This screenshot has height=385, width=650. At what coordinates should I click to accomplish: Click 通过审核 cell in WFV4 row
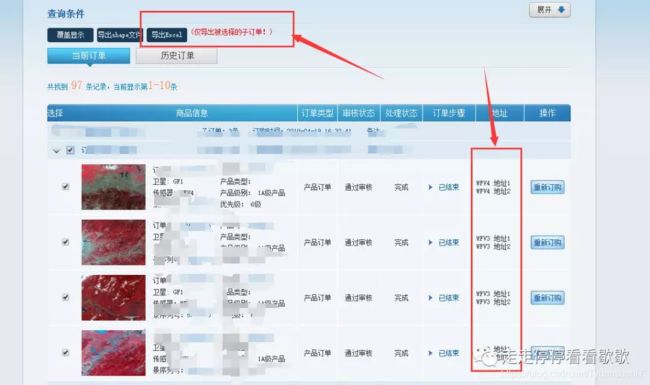359,187
